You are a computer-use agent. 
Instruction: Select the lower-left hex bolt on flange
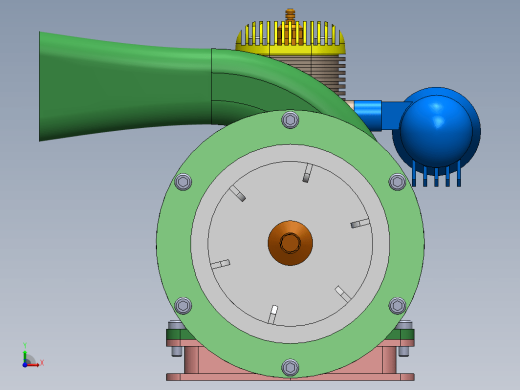pyautogui.click(x=183, y=306)
